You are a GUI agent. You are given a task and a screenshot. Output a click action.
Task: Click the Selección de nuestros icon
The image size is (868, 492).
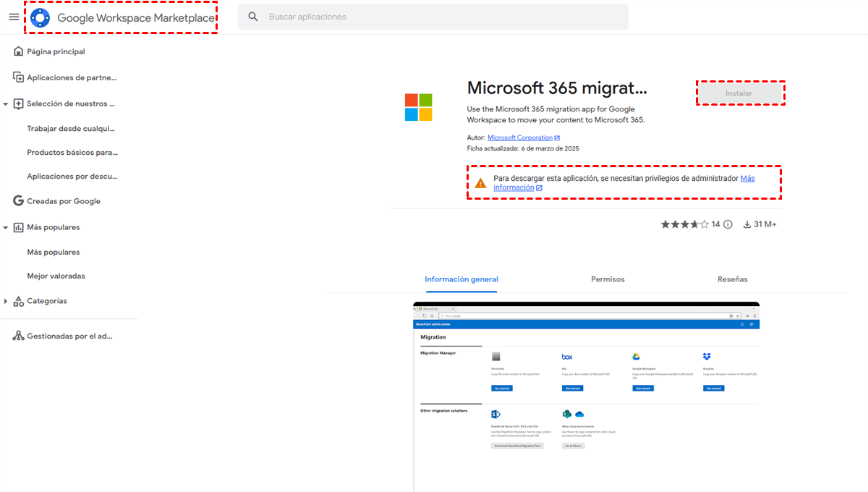[19, 103]
